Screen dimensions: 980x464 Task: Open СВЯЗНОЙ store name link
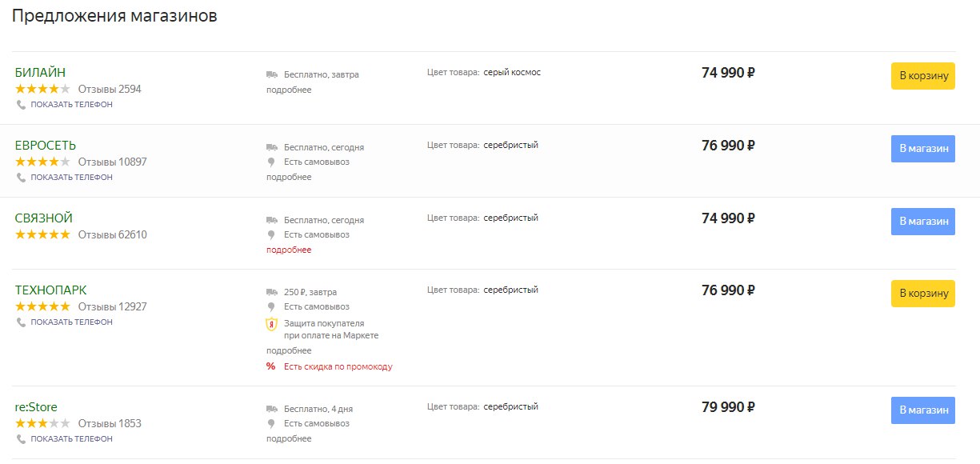44,218
